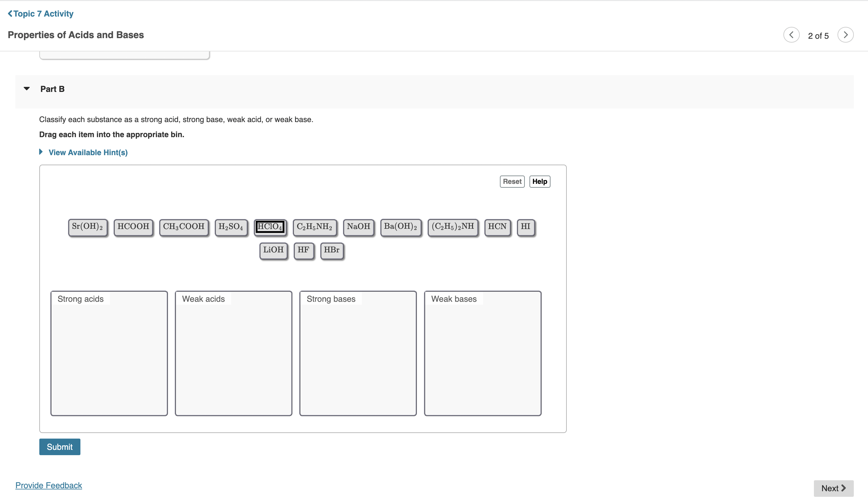868x498 pixels.
Task: Choose the NaOH tile
Action: [358, 227]
